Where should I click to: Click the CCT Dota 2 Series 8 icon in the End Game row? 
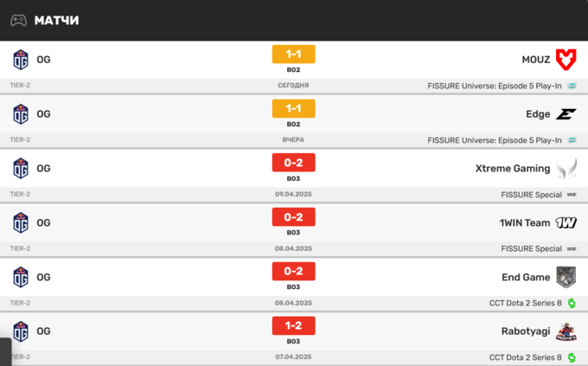coord(572,303)
